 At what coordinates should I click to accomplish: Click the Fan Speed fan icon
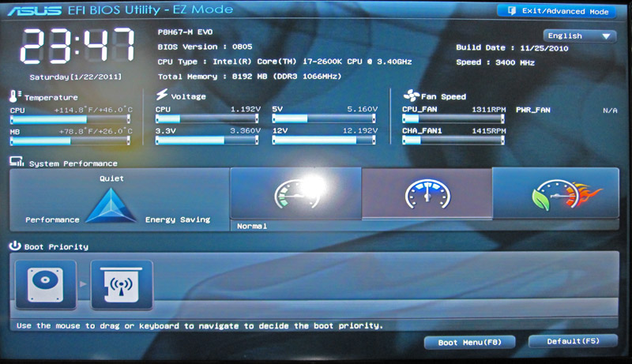tap(411, 96)
